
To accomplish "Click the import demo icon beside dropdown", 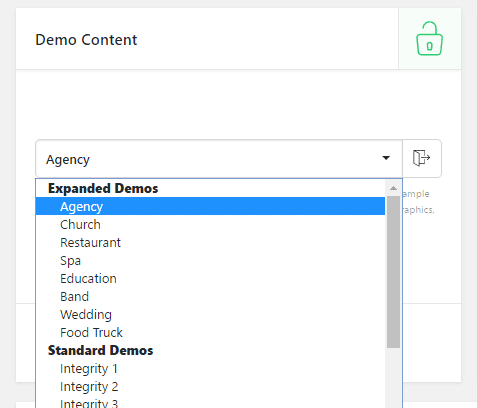I will point(422,158).
